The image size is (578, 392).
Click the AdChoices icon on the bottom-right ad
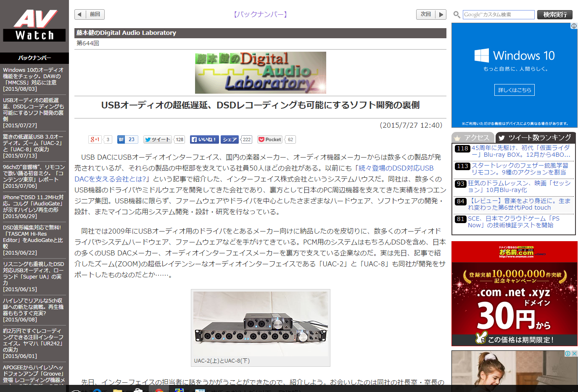(567, 354)
